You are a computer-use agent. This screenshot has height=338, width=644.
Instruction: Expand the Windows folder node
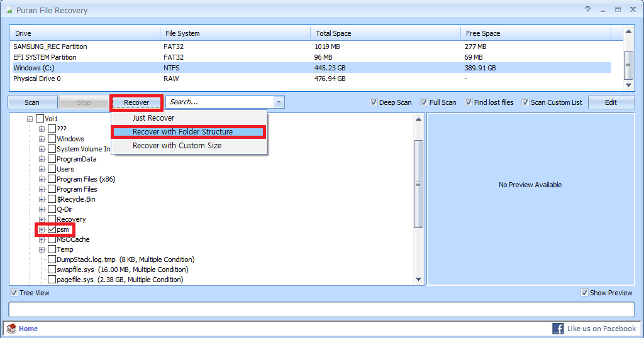pyautogui.click(x=42, y=139)
